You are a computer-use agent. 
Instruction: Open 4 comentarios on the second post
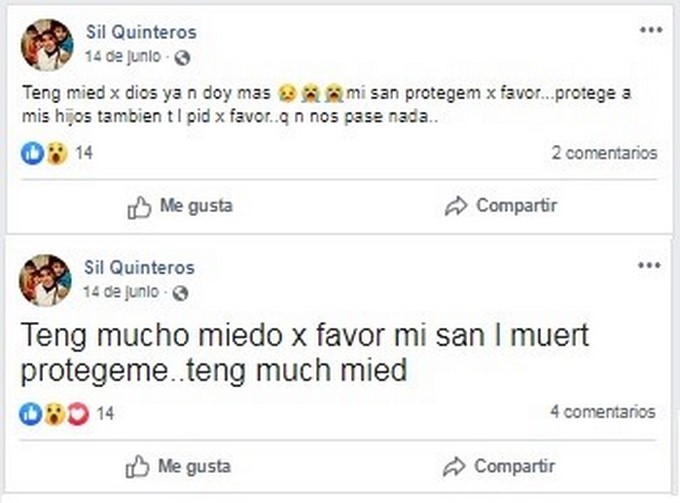click(603, 412)
